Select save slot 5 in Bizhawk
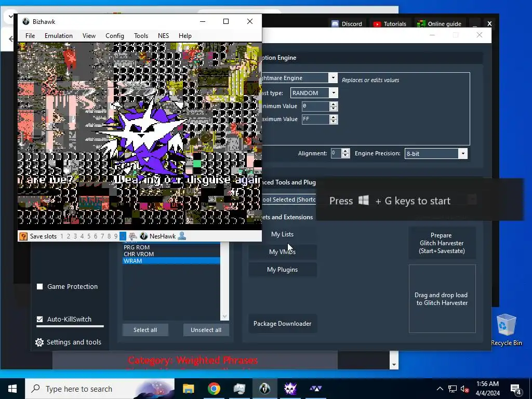The width and height of the screenshot is (532, 399). 89,236
